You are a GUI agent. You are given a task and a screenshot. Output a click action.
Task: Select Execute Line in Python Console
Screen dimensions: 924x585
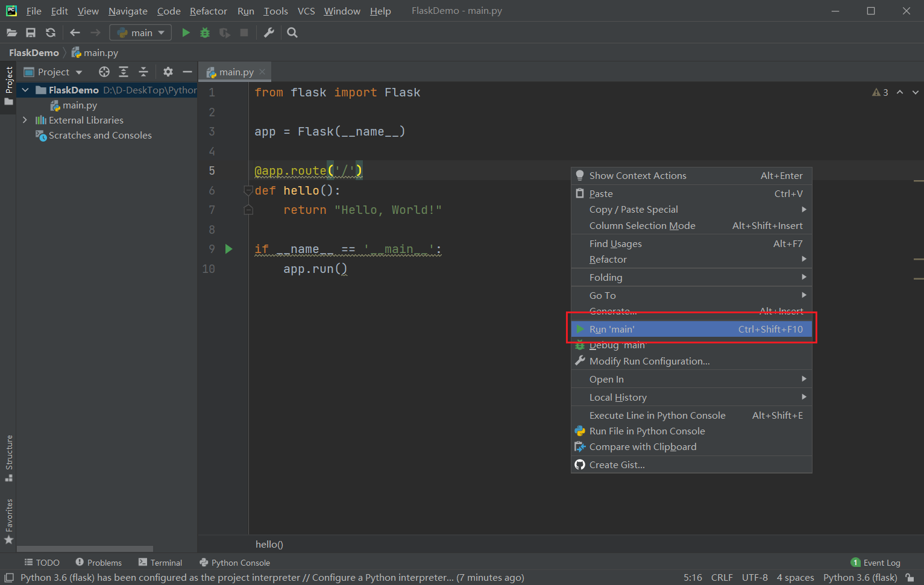pyautogui.click(x=691, y=415)
